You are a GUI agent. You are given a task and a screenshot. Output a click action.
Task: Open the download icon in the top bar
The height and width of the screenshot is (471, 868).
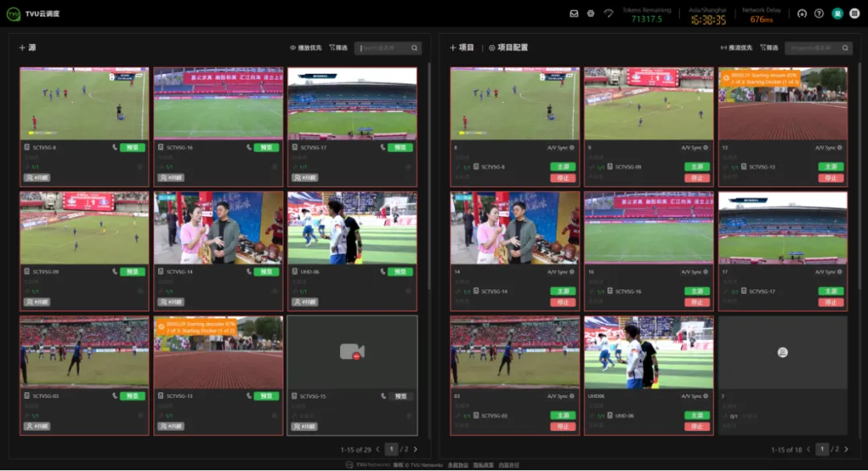pos(801,14)
